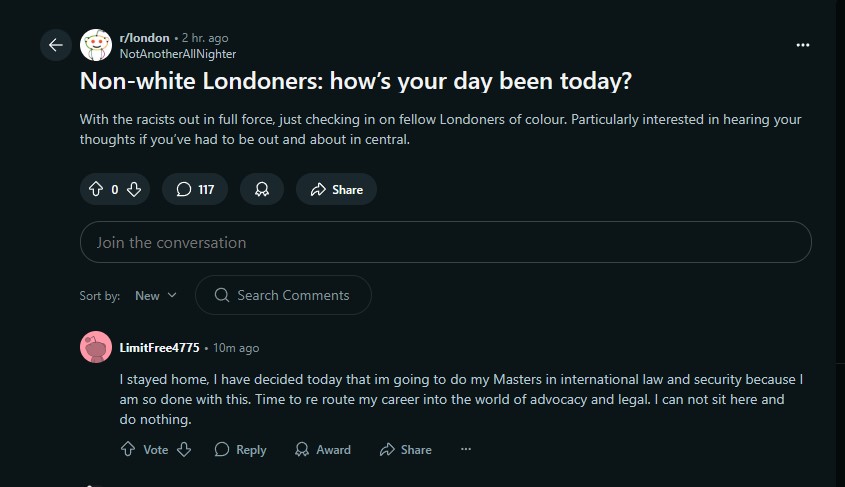Screen dimensions: 845x487
Task: Open the post's 117 comments bubble
Action: point(195,189)
